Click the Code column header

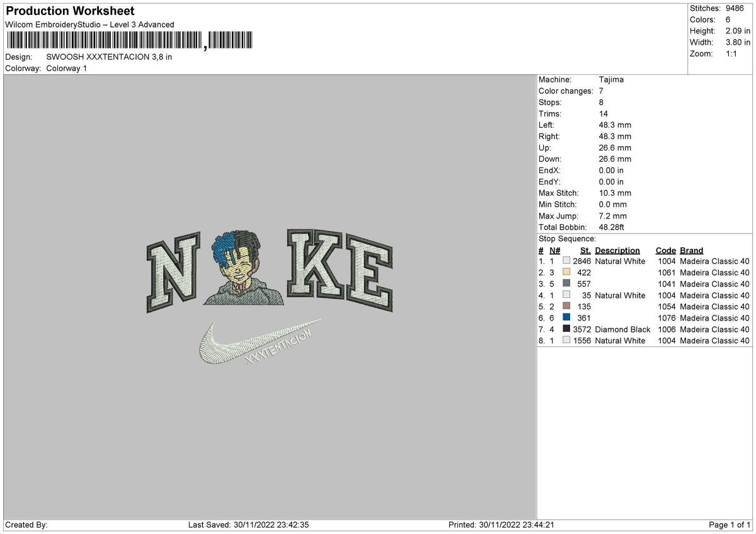[x=665, y=250]
